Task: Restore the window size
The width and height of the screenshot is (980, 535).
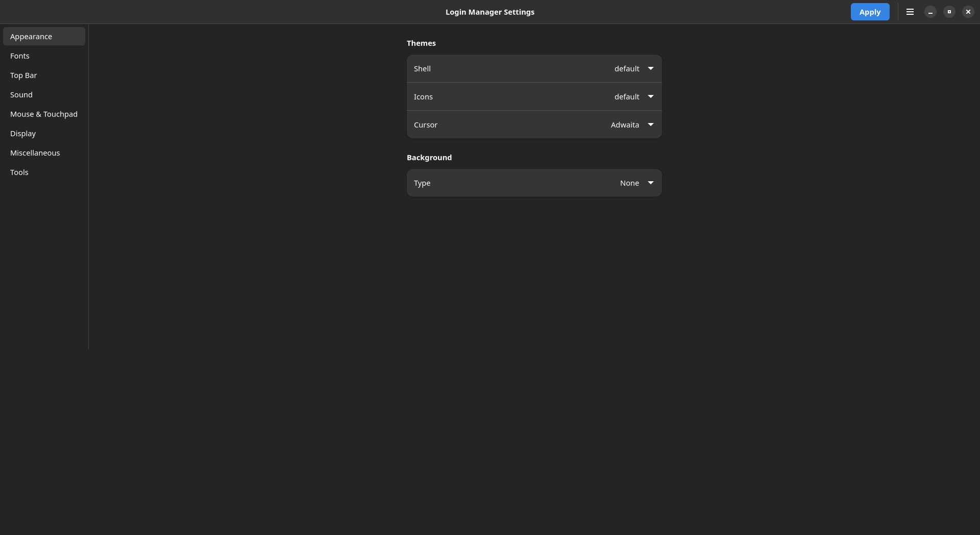Action: pos(949,12)
